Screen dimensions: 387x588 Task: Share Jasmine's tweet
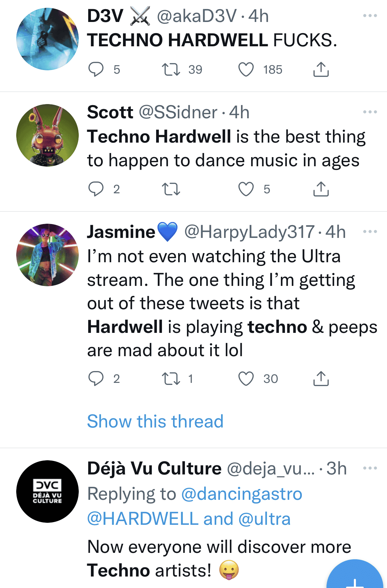pos(321,379)
